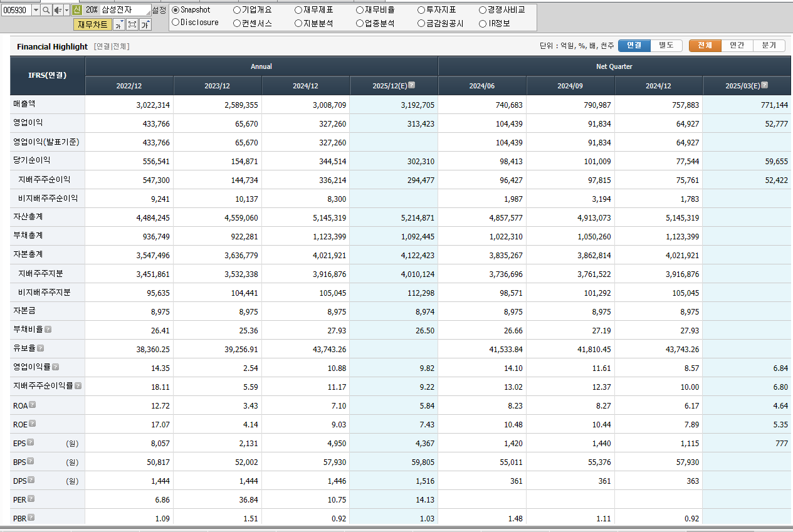Select the 경쟁사비교 radio button
The height and width of the screenshot is (532, 793).
tap(483, 10)
